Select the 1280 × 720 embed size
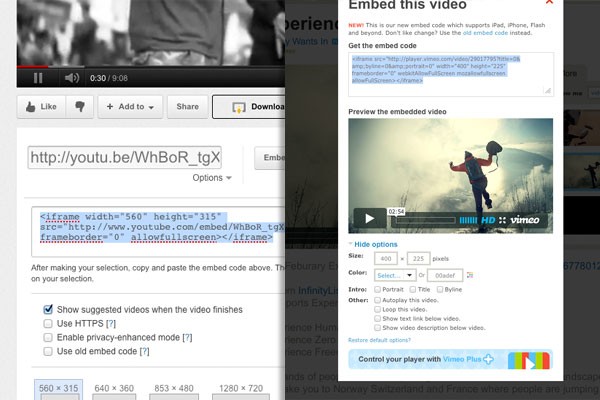600x400 pixels. click(x=241, y=390)
